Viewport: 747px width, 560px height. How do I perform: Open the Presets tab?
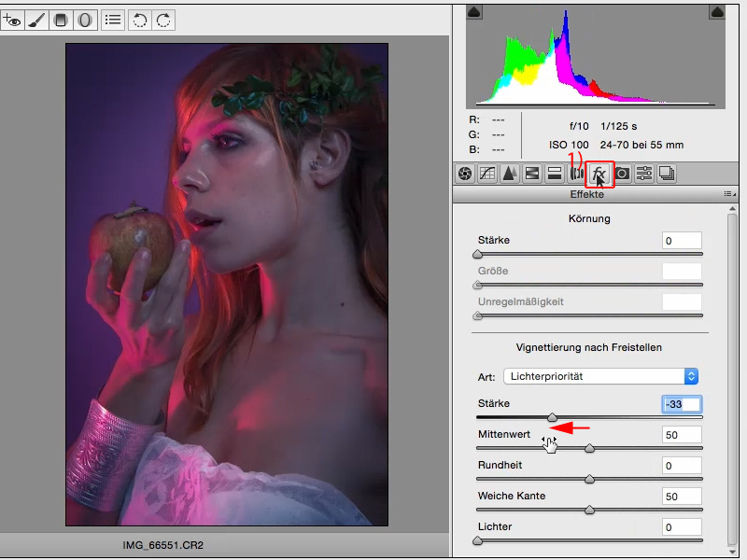(643, 173)
